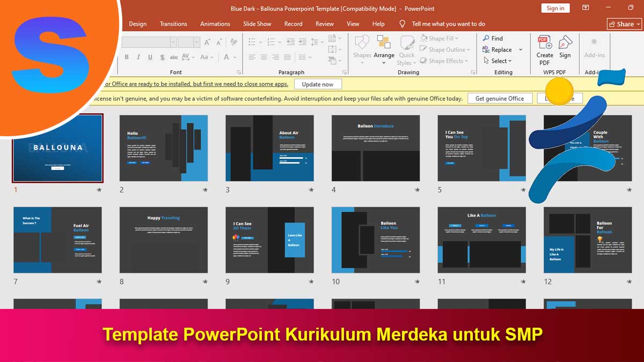The image size is (644, 362).
Task: Open Paragraph dialog launcher
Action: point(344,72)
